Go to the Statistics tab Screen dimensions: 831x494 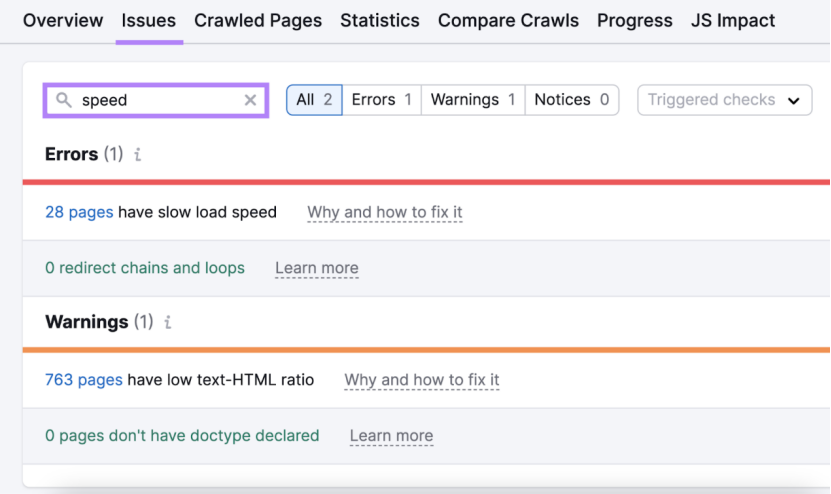(380, 20)
